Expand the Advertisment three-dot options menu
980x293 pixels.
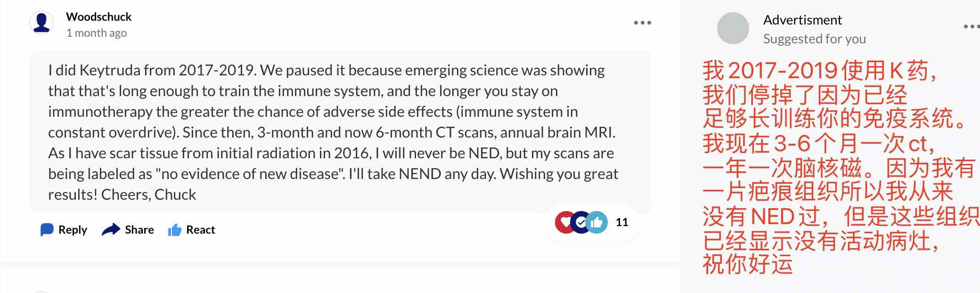pyautogui.click(x=972, y=26)
